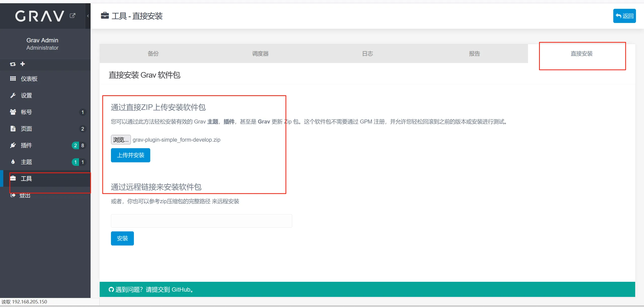644x307 pixels.
Task: Open the 日志 tab
Action: point(367,53)
